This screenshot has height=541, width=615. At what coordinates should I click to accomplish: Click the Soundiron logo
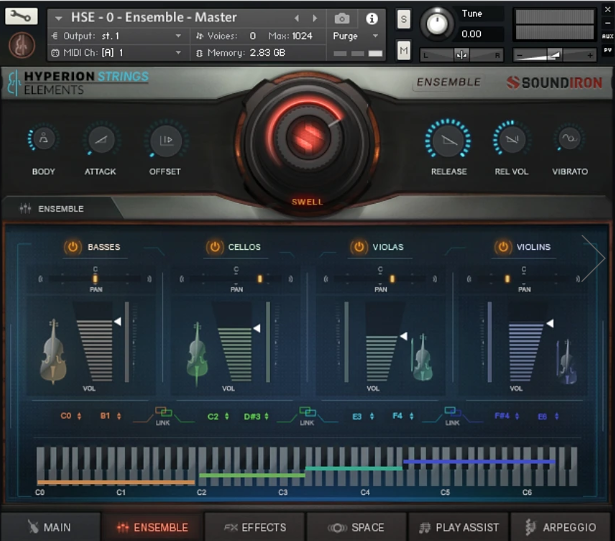554,82
